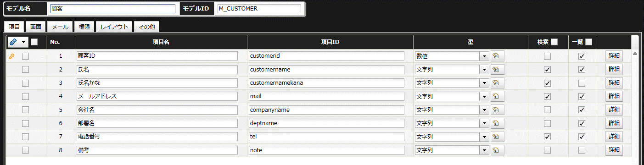Open the 型 dropdown for 氏名かな row
The width and height of the screenshot is (644, 165).
coord(452,83)
